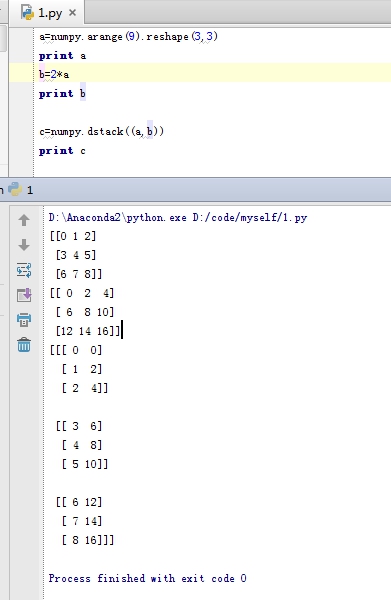This screenshot has width=391, height=600.
Task: Click output row [[[ 0 0]
Action: (76, 350)
